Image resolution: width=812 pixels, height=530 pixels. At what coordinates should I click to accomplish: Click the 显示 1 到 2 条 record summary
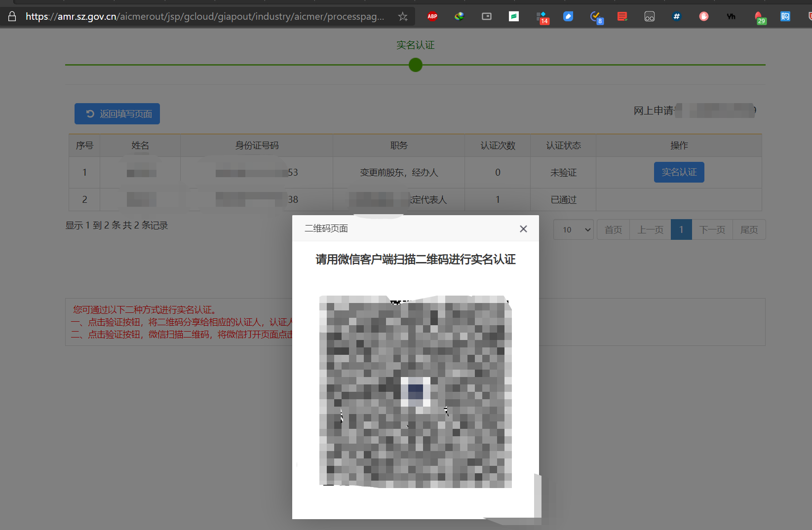pyautogui.click(x=116, y=225)
